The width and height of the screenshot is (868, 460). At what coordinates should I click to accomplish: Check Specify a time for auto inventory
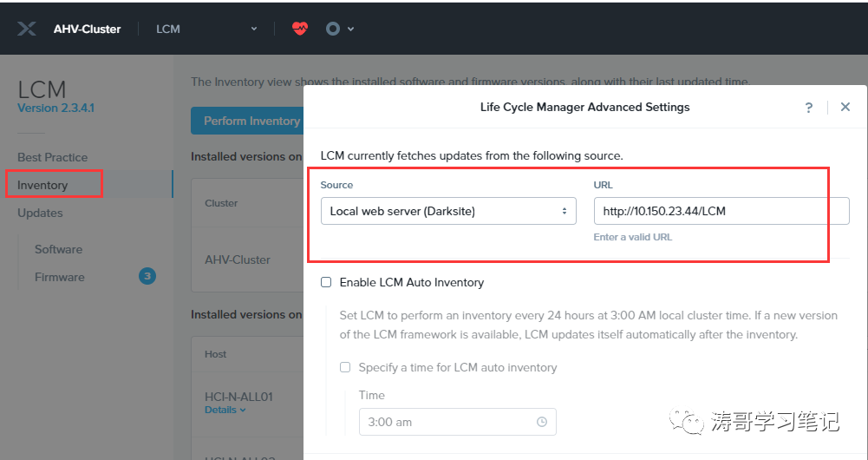point(345,367)
